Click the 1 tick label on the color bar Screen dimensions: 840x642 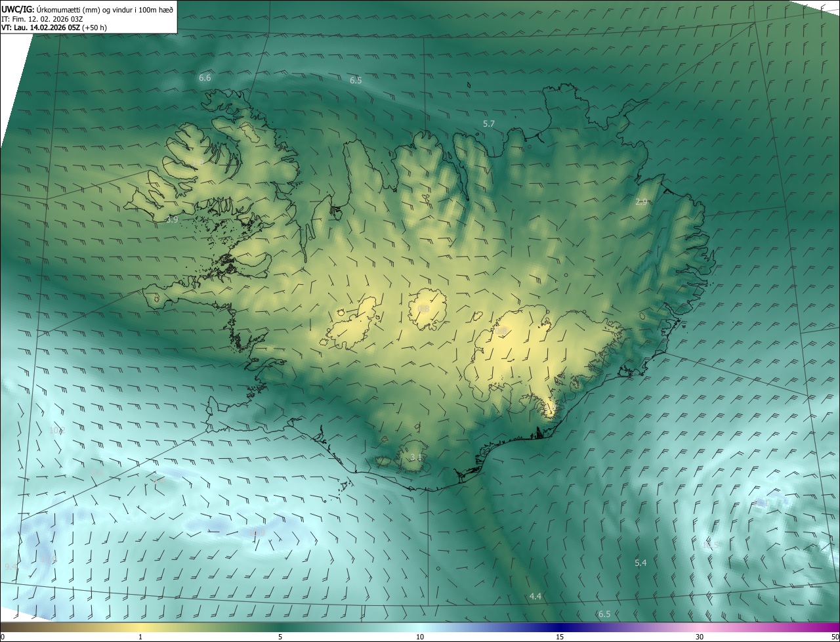(x=140, y=637)
